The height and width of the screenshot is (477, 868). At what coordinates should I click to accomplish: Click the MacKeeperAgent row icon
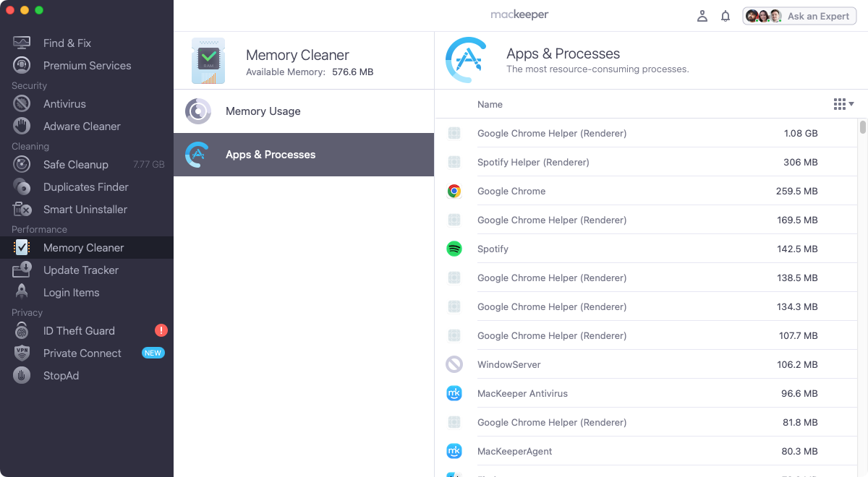tap(454, 451)
